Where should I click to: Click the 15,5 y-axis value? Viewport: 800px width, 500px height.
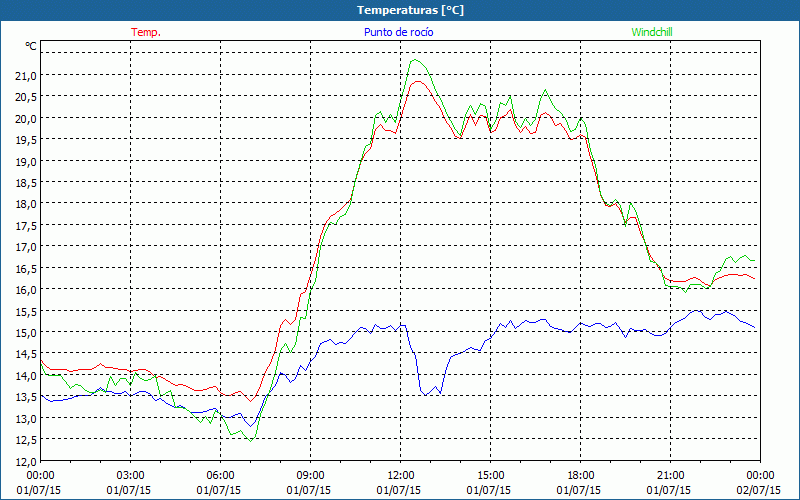coord(27,311)
